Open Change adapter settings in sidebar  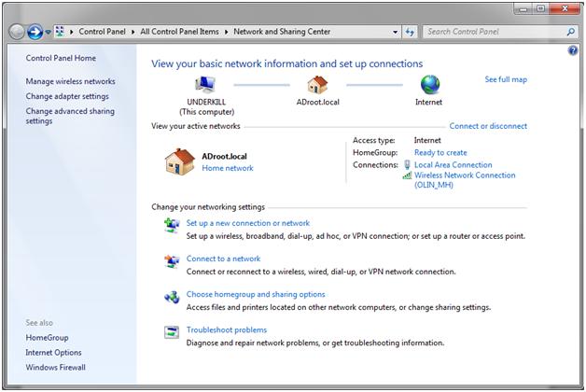click(67, 96)
